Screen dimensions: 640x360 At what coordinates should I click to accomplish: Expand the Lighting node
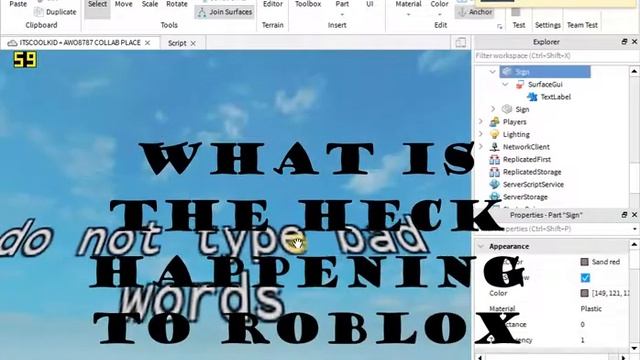click(x=480, y=134)
